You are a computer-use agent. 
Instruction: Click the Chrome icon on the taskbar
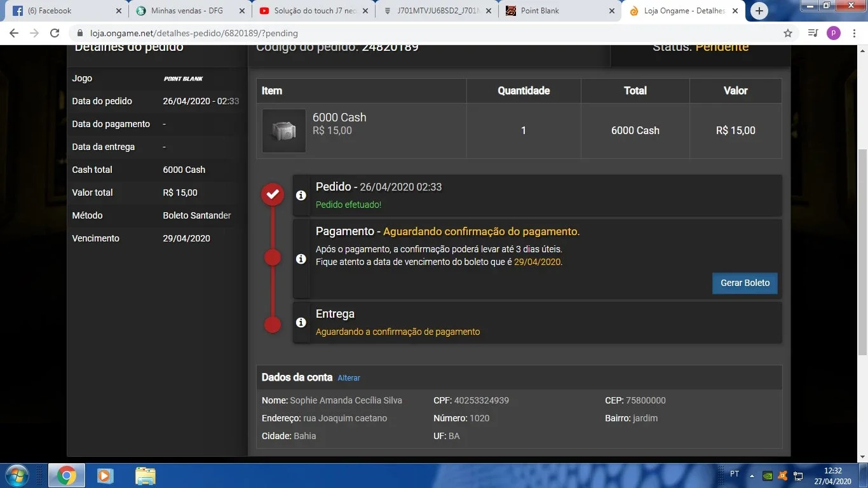[x=66, y=475]
